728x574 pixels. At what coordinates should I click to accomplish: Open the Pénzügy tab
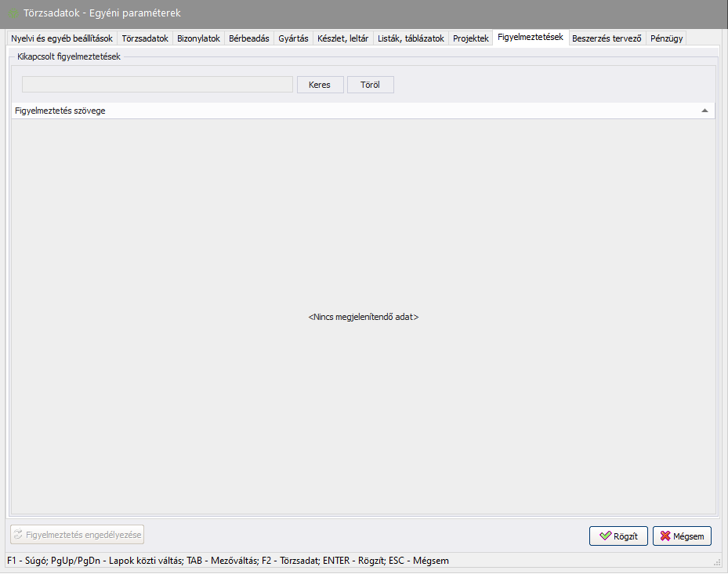coord(666,38)
